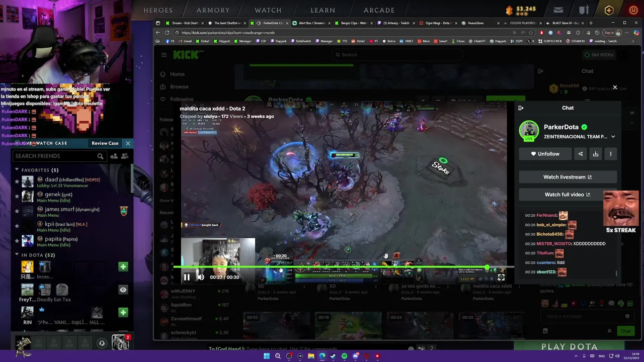
Task: Toggle favorite star for james smurf
Action: [17, 212]
